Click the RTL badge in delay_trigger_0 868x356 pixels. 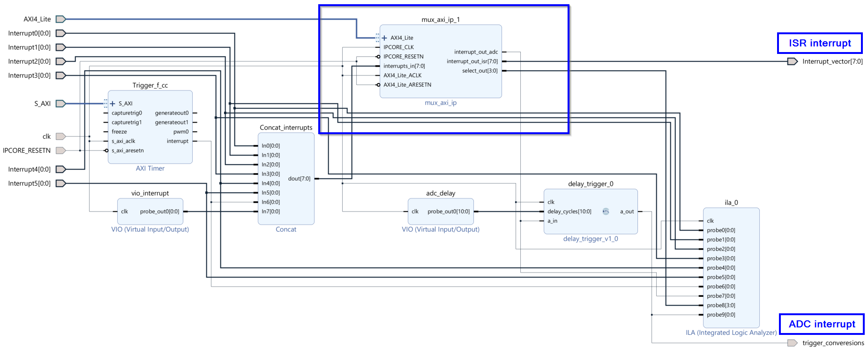(606, 212)
